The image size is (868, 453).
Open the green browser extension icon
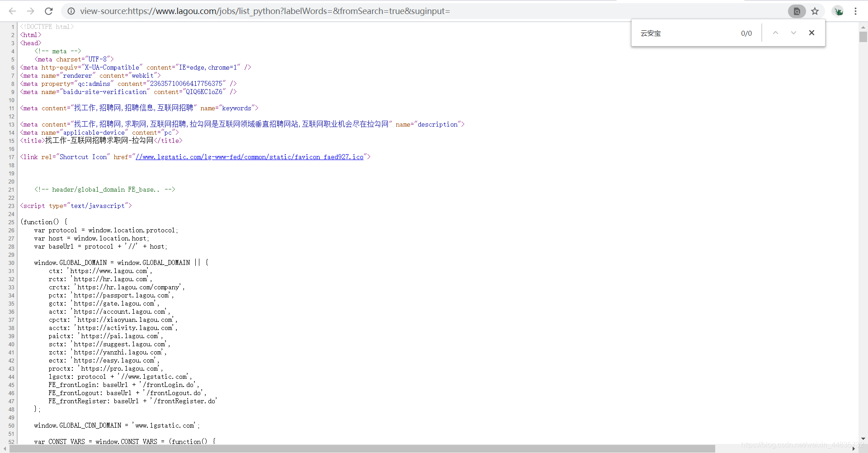point(838,11)
